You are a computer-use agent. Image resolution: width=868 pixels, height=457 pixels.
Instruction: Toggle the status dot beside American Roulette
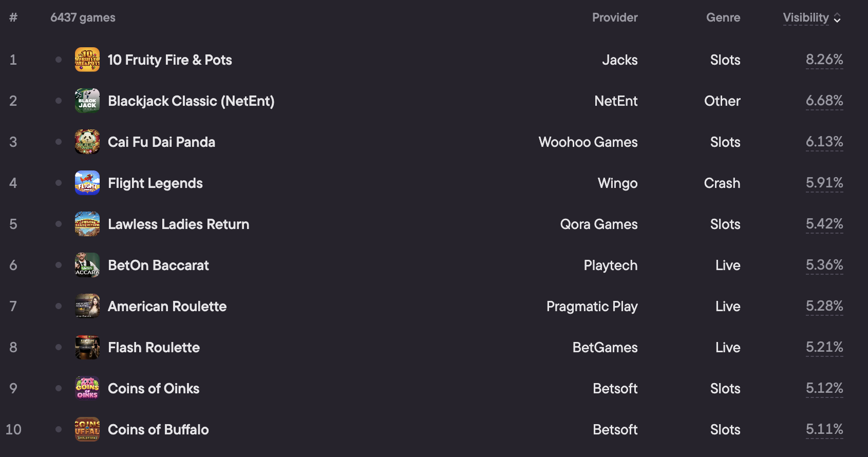59,306
